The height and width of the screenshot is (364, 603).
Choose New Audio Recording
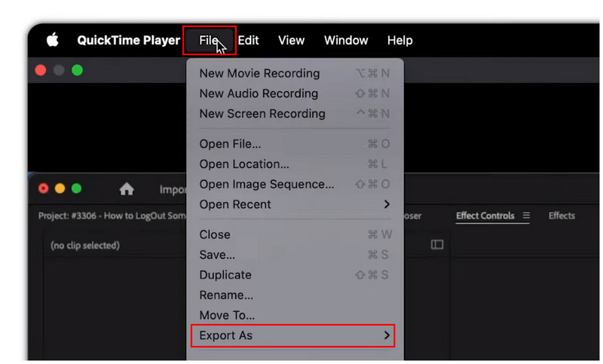295,93
